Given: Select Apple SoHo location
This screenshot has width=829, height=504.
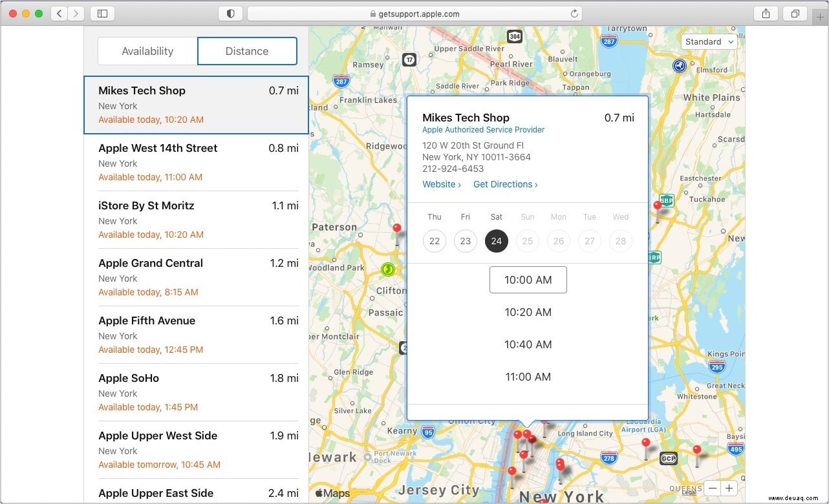Looking at the screenshot, I should (x=197, y=392).
